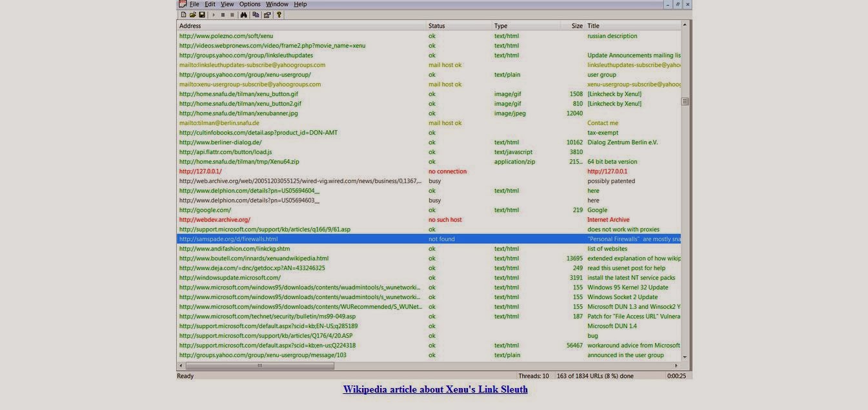
Task: Sort by the Status column header
Action: pos(459,26)
